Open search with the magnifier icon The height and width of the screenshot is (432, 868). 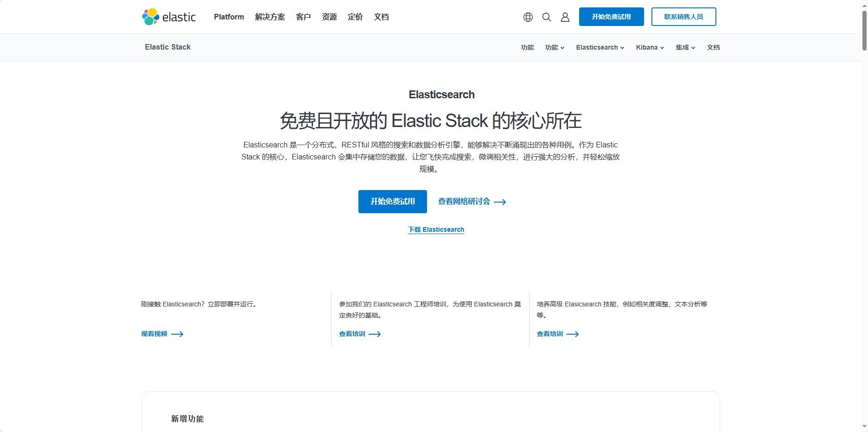[546, 17]
